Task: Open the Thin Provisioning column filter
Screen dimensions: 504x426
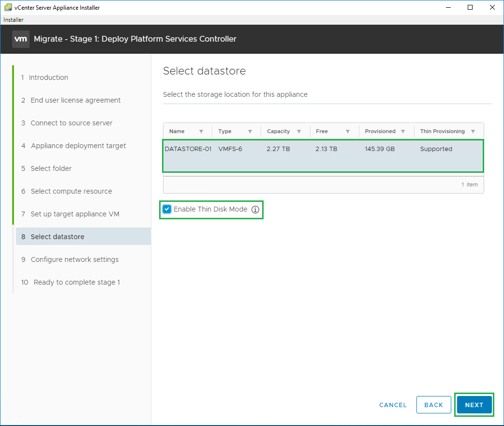Action: point(473,132)
